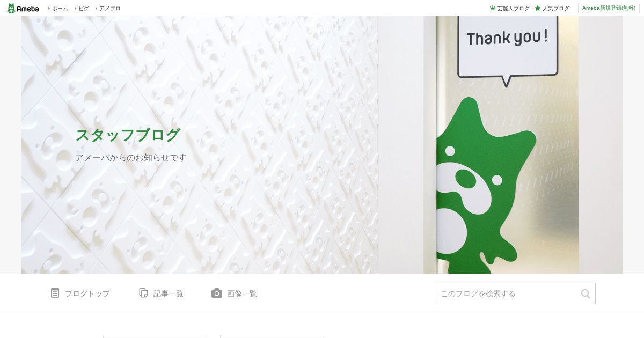Click the crown icon beside 芸能人ブログ
This screenshot has width=644, height=338.
[x=493, y=8]
